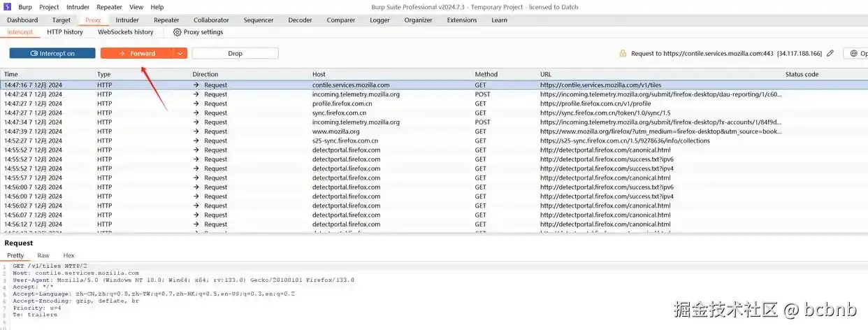Select the Proxy tab

click(93, 20)
